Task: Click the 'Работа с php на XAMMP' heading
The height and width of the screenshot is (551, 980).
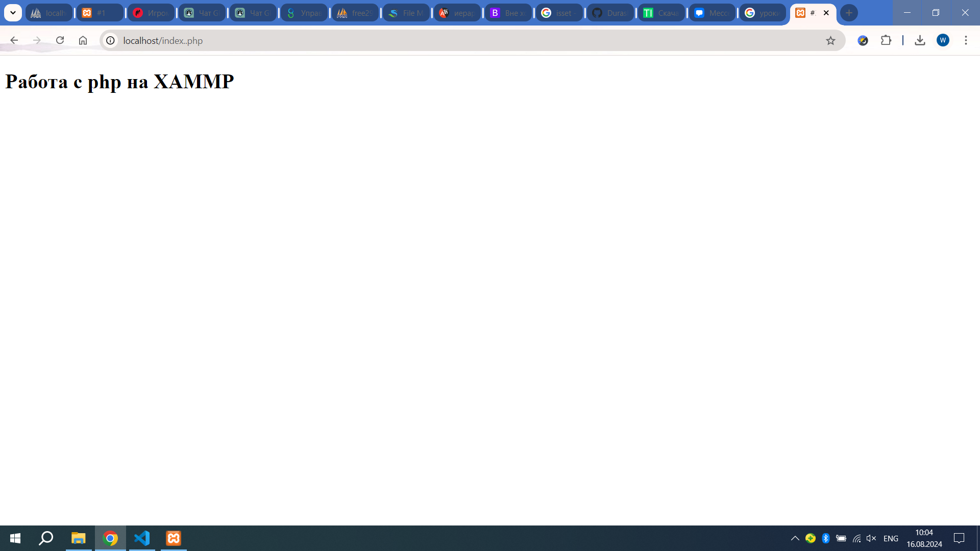Action: [119, 82]
